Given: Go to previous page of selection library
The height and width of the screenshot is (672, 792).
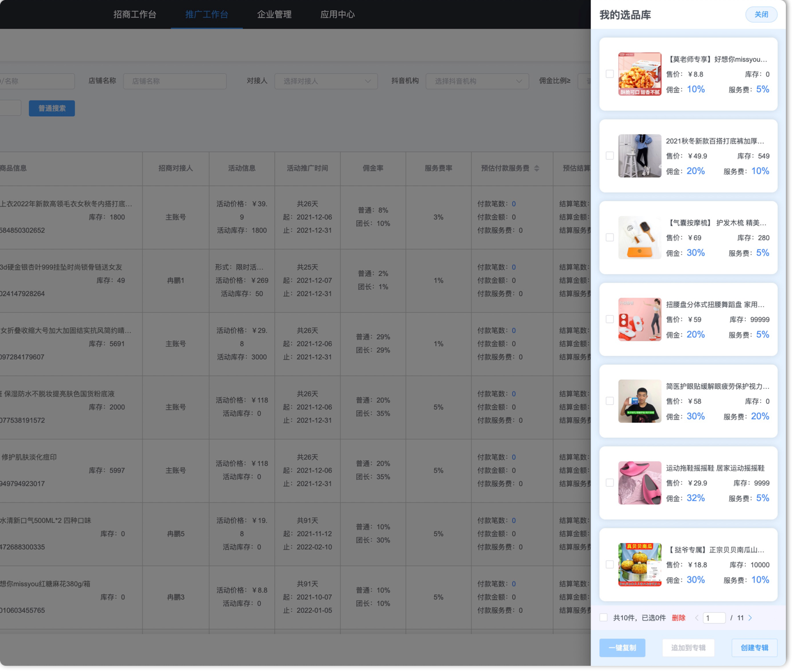Looking at the screenshot, I should (696, 618).
